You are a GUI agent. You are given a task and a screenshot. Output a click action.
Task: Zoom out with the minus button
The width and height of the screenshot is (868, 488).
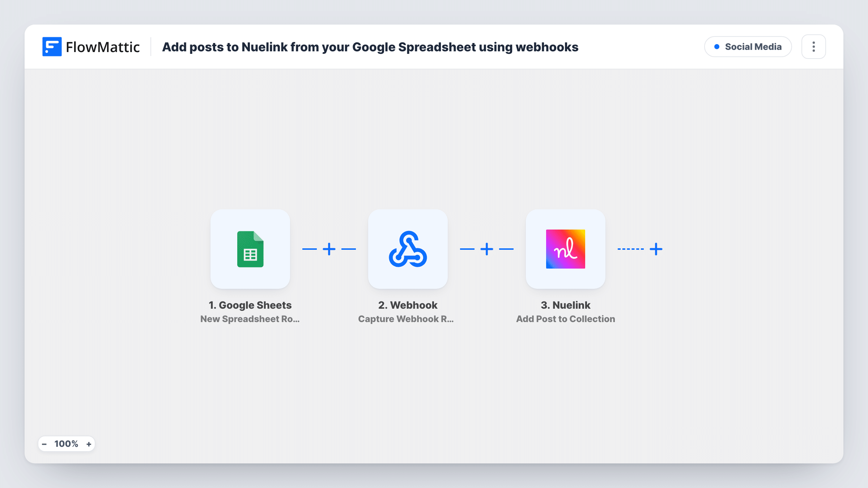point(44,444)
